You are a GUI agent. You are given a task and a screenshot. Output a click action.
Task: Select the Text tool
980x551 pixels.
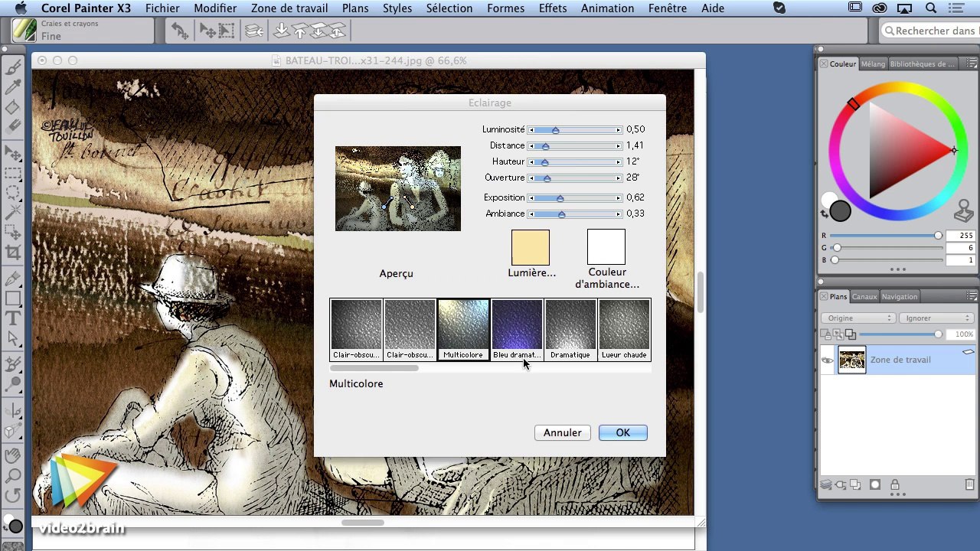13,318
